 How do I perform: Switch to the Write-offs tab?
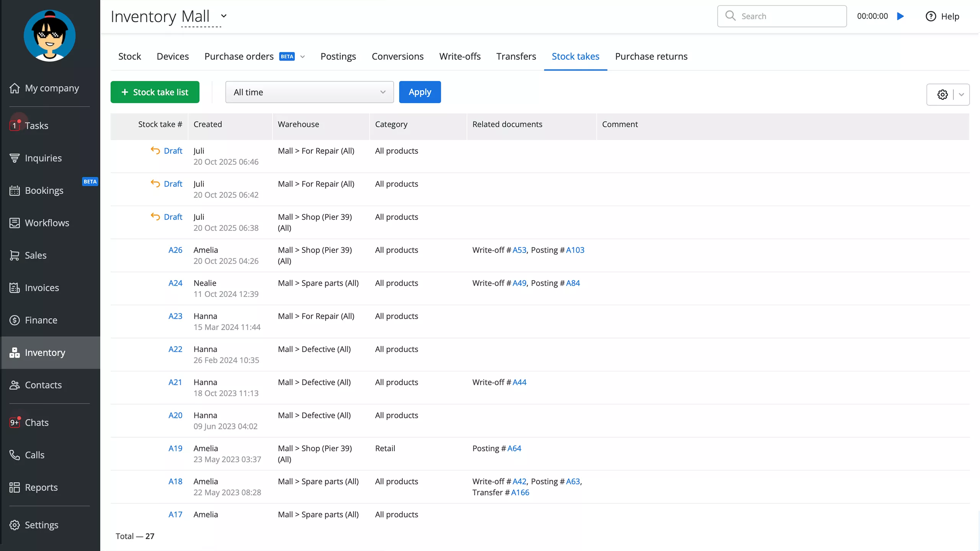coord(460,56)
